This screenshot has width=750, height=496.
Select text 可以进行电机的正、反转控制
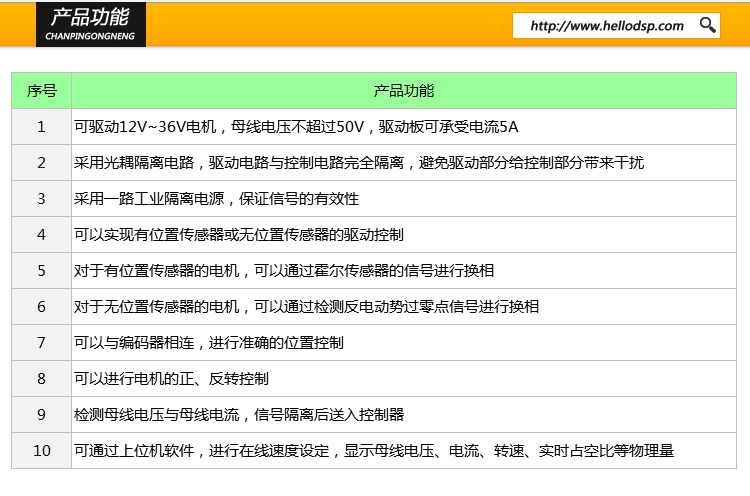coord(171,379)
